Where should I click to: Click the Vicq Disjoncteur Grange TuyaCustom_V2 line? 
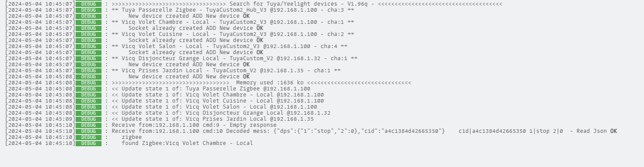coord(234,58)
